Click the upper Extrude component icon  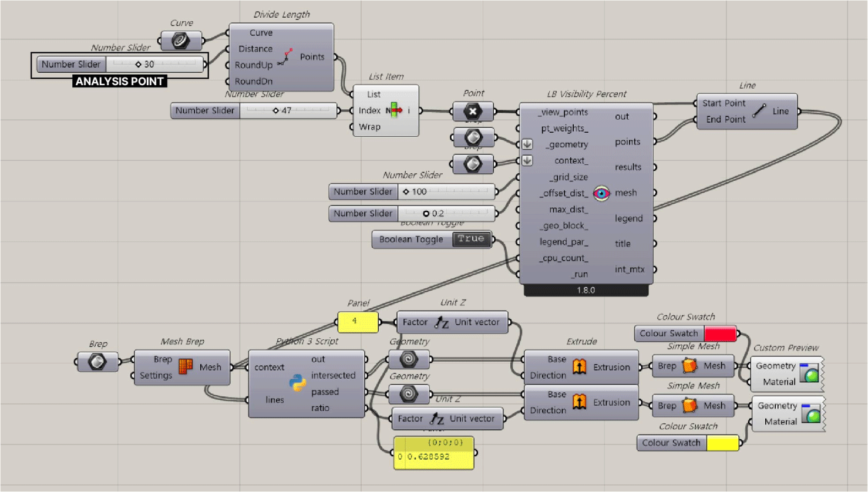click(x=580, y=367)
